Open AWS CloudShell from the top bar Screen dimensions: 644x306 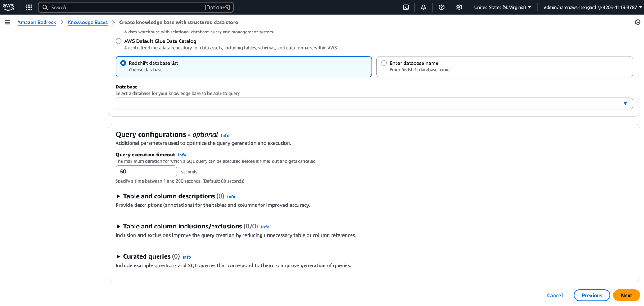[x=406, y=7]
